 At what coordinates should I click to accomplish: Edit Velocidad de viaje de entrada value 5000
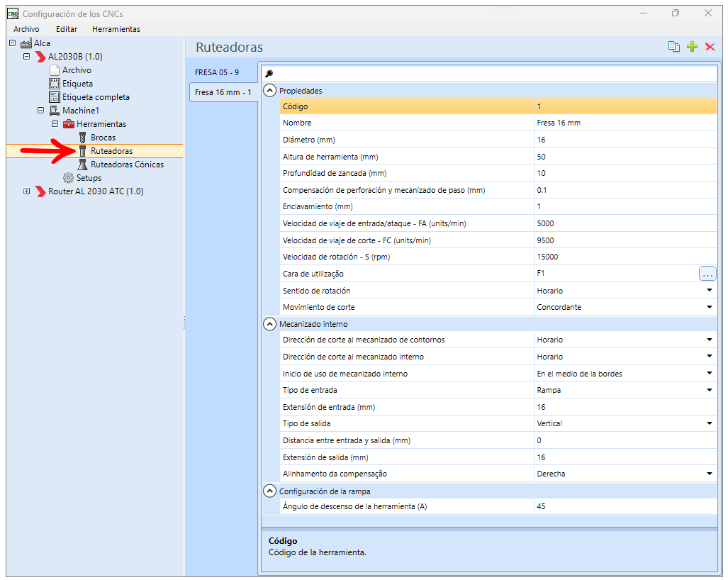[x=625, y=223]
